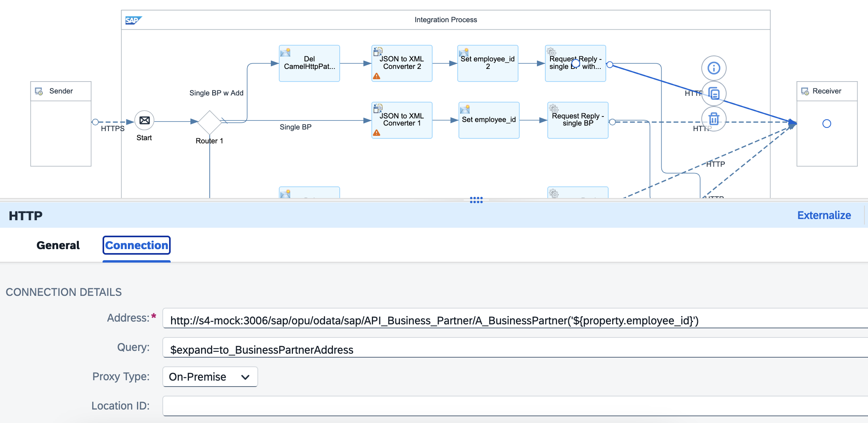Select the JSON to XML Converter 1 step
Viewport: 868px width, 423px height.
coord(402,120)
